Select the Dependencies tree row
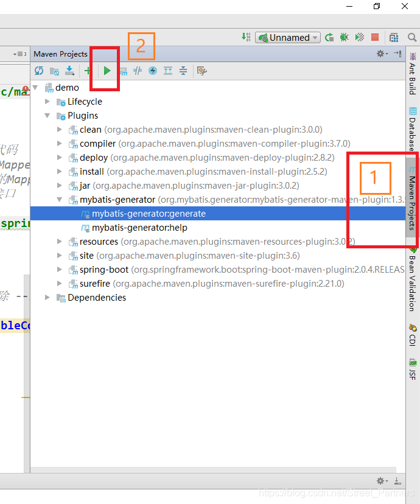 pos(218,297)
